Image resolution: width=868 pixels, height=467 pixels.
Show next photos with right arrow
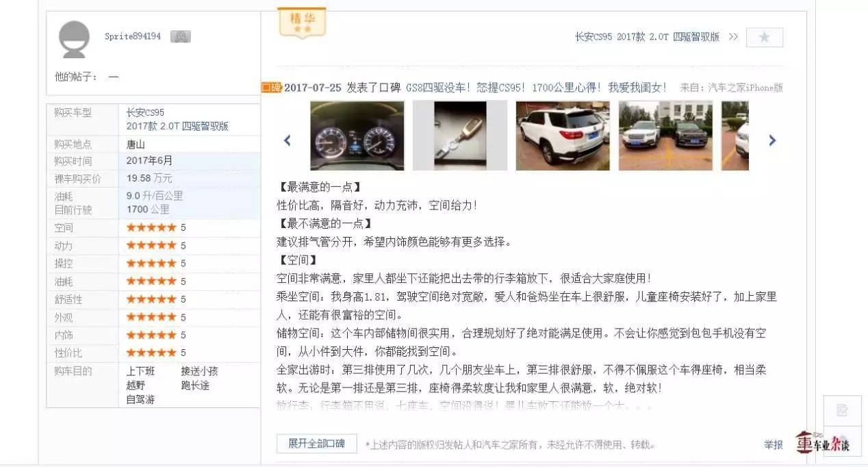pos(772,140)
